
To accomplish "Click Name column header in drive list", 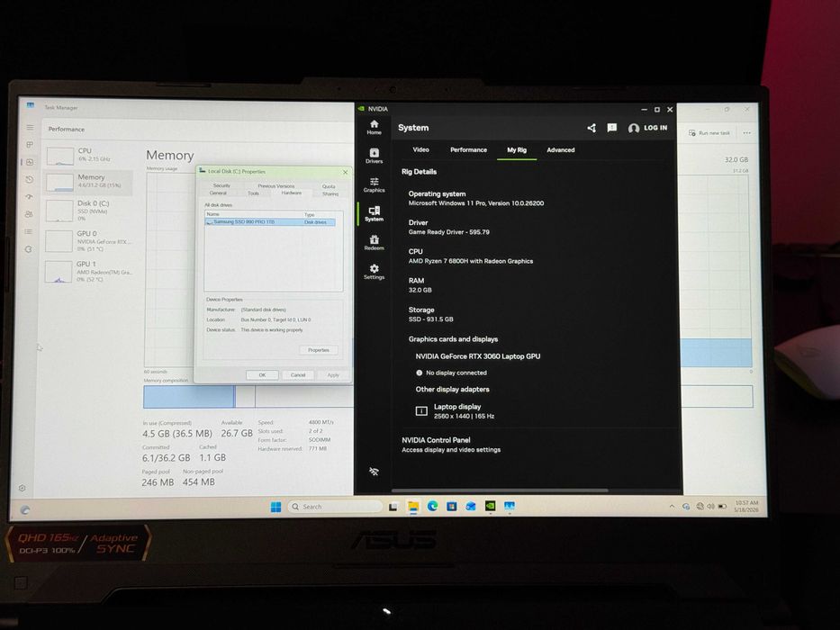I will click(253, 214).
